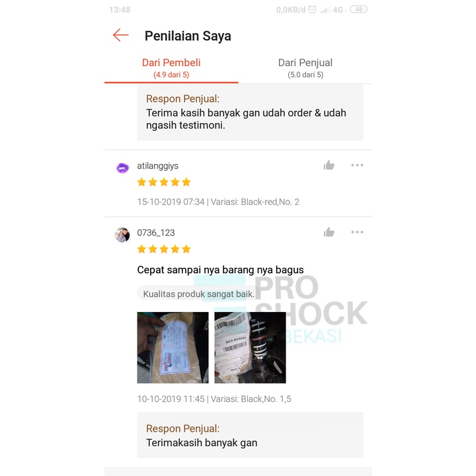Tap review text 'Cepat sampai nya barang nya bagus'
The image size is (476, 476).
(220, 270)
